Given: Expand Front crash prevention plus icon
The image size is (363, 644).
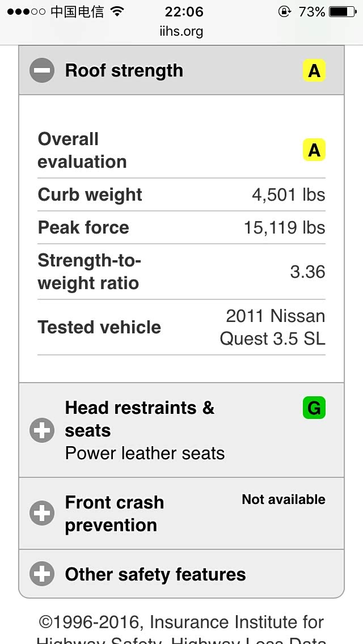Looking at the screenshot, I should [42, 514].
